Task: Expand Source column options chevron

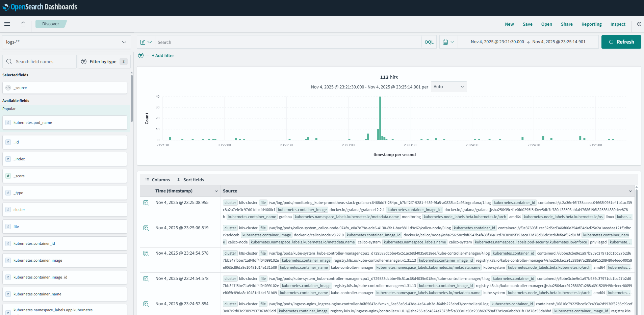Action: pos(630,191)
